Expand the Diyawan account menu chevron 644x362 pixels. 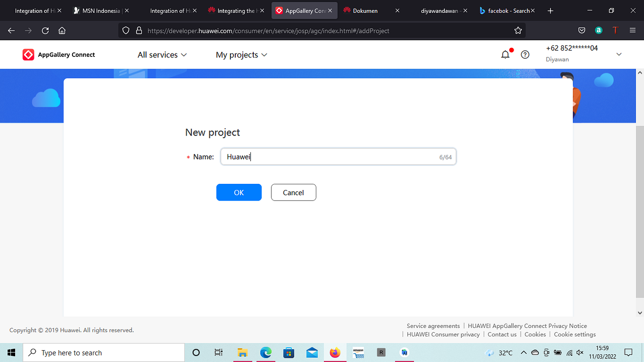(619, 54)
